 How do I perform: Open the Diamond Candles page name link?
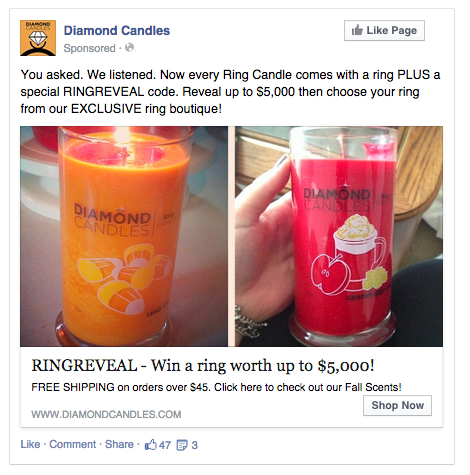(117, 31)
